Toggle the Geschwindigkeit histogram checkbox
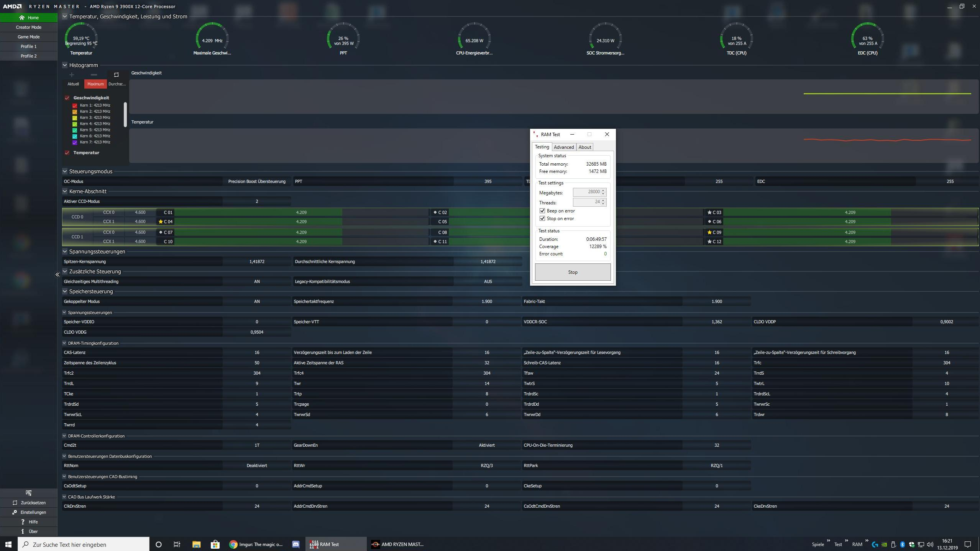Image resolution: width=980 pixels, height=551 pixels. (x=67, y=98)
